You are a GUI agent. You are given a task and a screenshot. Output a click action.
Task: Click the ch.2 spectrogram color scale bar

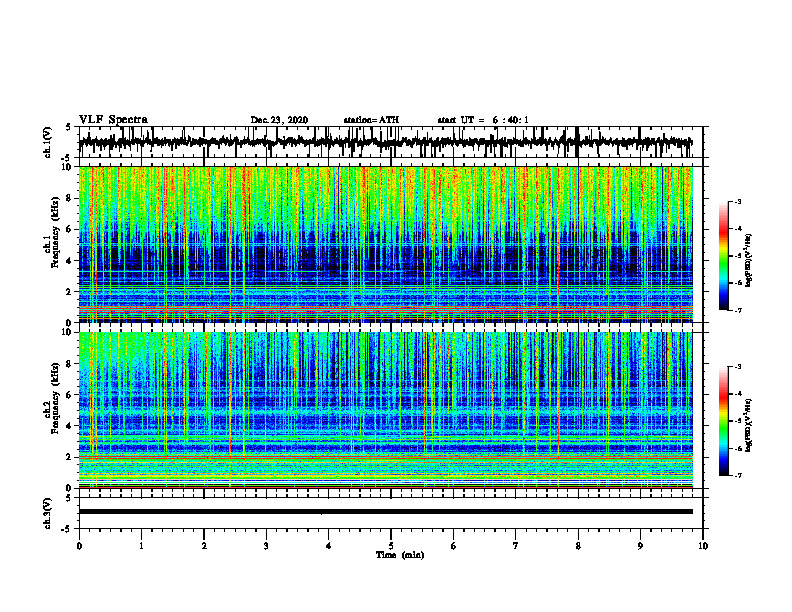tap(724, 421)
